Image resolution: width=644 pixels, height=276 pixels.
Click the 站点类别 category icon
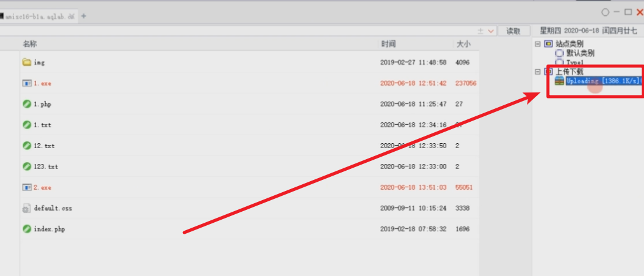[549, 43]
